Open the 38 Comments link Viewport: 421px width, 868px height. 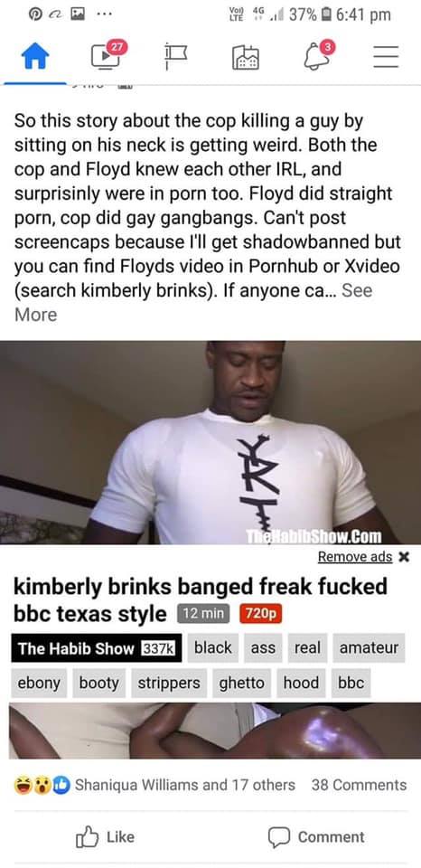pyautogui.click(x=359, y=785)
